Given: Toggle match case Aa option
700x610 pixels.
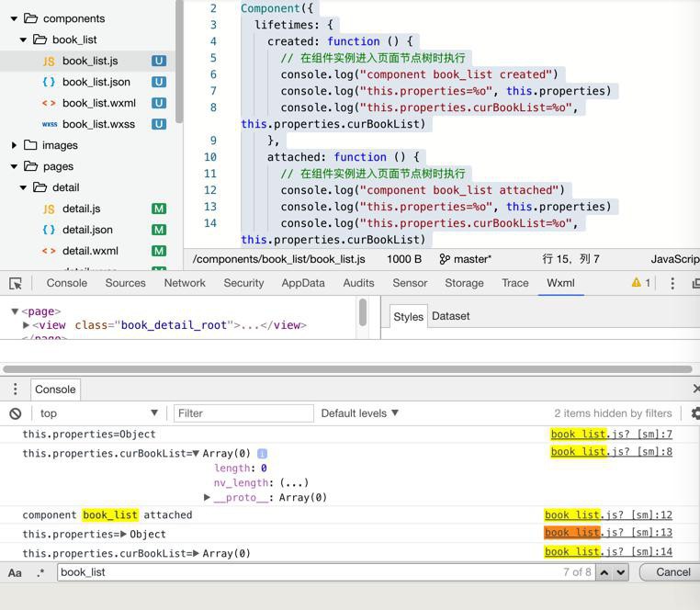Looking at the screenshot, I should (x=15, y=572).
